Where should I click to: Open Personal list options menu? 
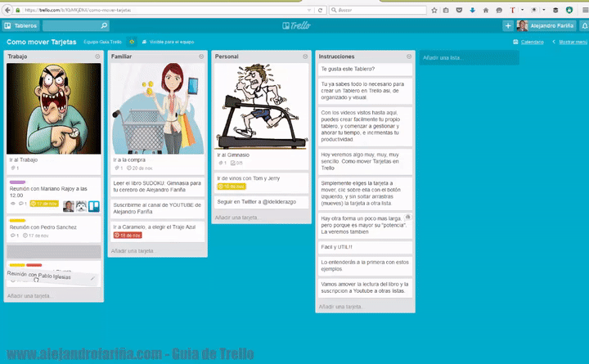coord(305,56)
